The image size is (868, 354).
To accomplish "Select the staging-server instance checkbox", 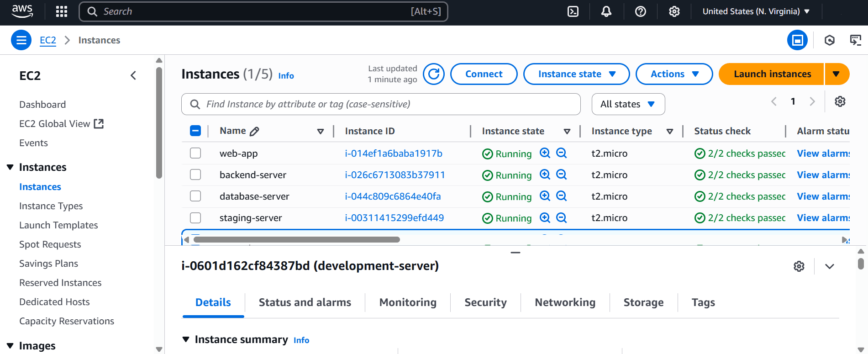I will click(195, 217).
